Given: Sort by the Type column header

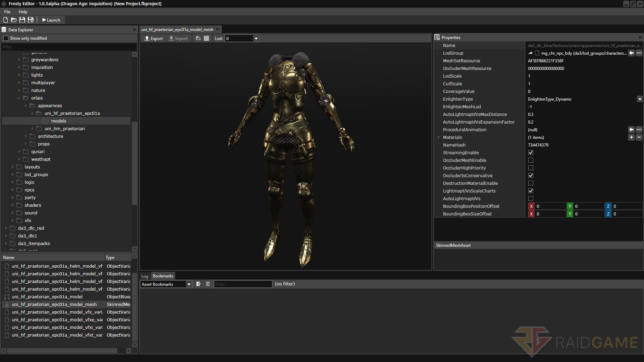Looking at the screenshot, I should click(118, 257).
